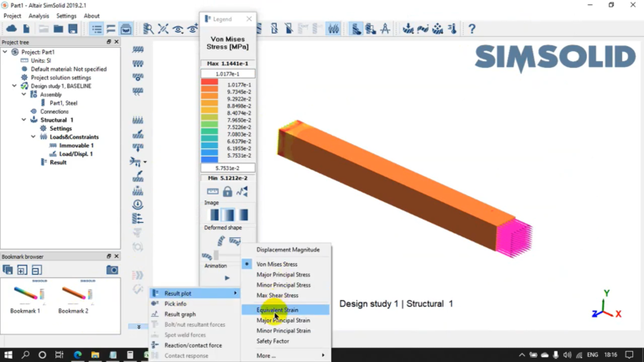
Task: Open the Analysis menu
Action: 39,16
